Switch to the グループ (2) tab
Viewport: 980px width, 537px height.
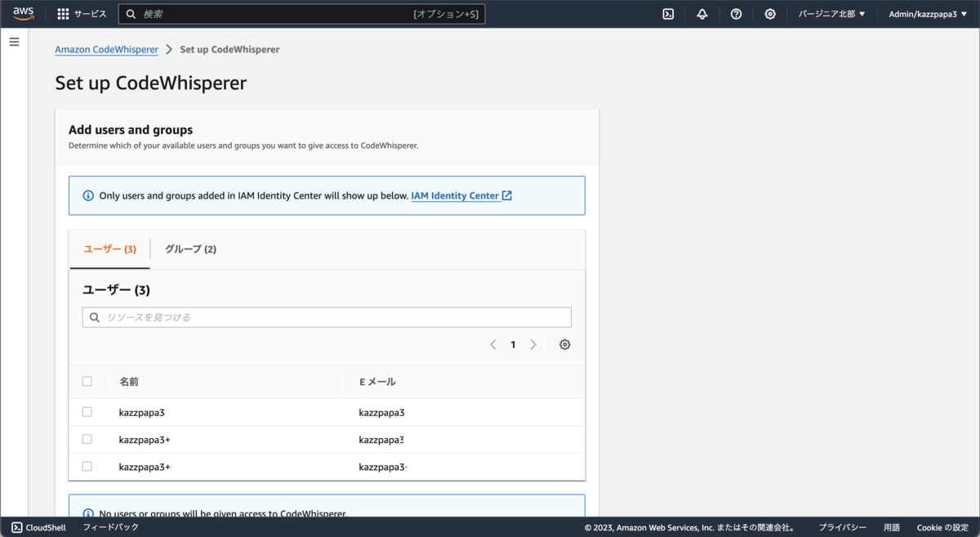190,249
